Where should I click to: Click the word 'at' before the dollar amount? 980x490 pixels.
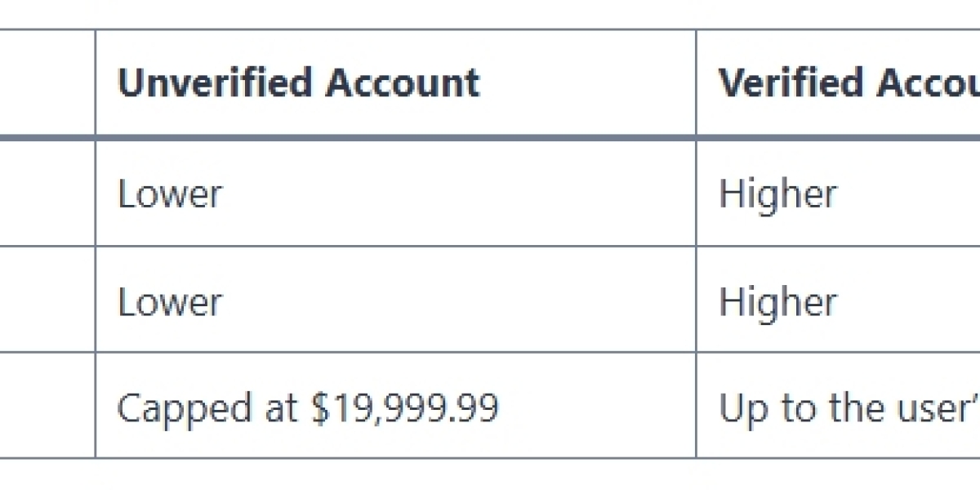pos(281,408)
